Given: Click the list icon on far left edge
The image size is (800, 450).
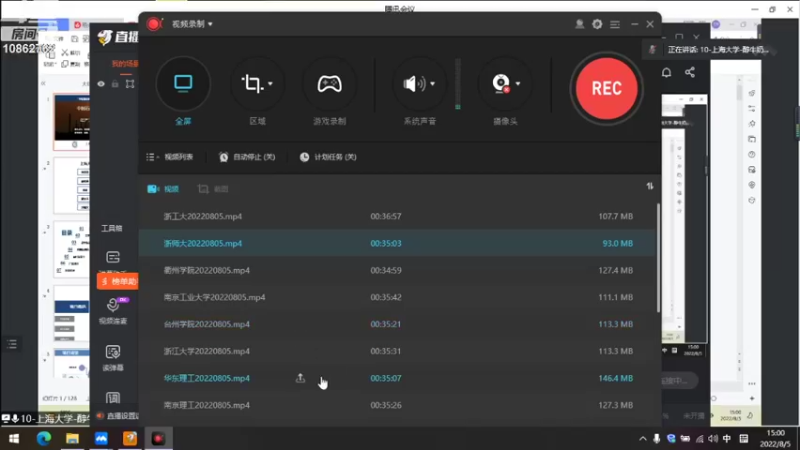Looking at the screenshot, I should tap(12, 344).
